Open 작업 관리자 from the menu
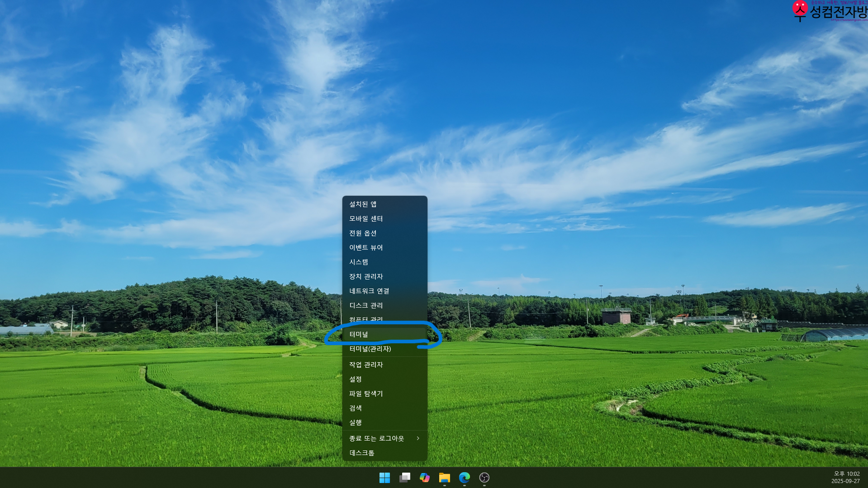This screenshot has height=488, width=868. click(x=384, y=365)
